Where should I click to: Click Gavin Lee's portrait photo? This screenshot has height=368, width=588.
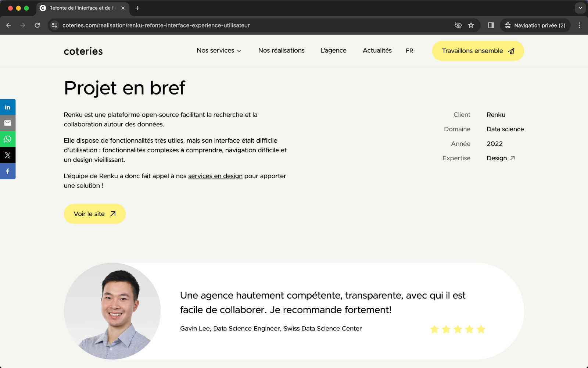tap(112, 311)
